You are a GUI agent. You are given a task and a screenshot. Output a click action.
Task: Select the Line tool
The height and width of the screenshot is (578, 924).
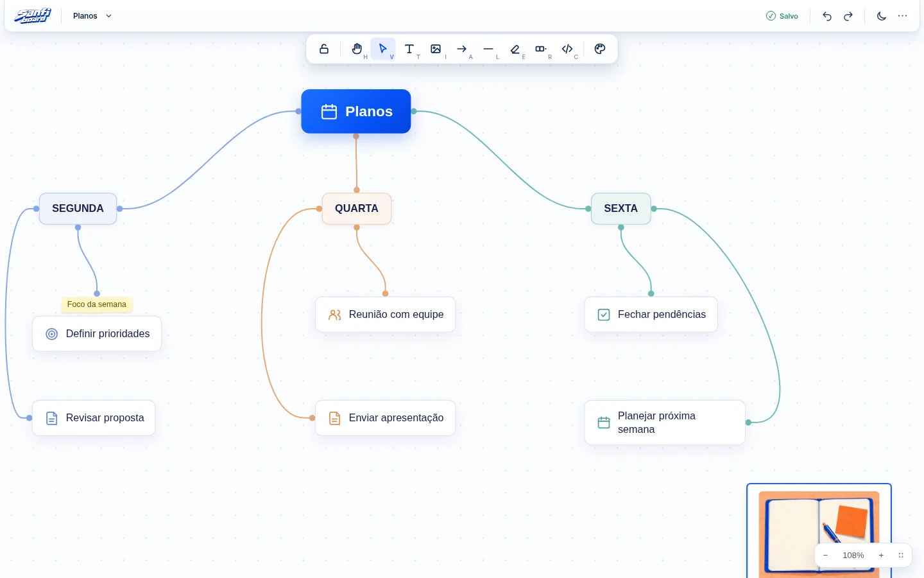click(488, 49)
